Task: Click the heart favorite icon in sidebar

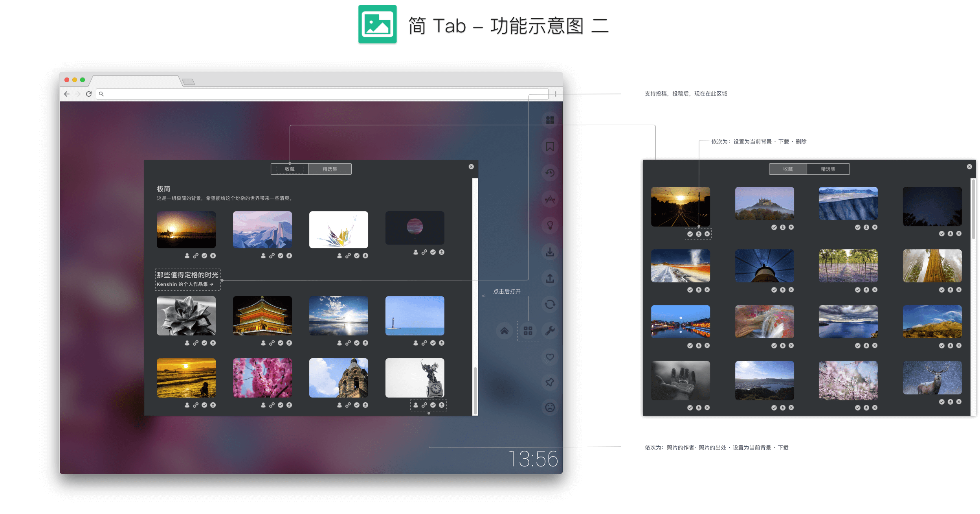Action: click(x=550, y=357)
